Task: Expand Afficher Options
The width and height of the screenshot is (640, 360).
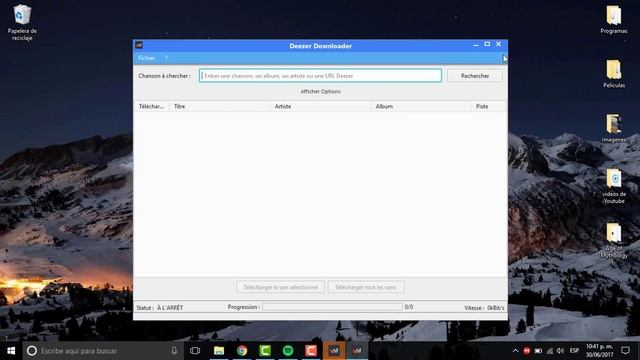Action: coord(320,91)
